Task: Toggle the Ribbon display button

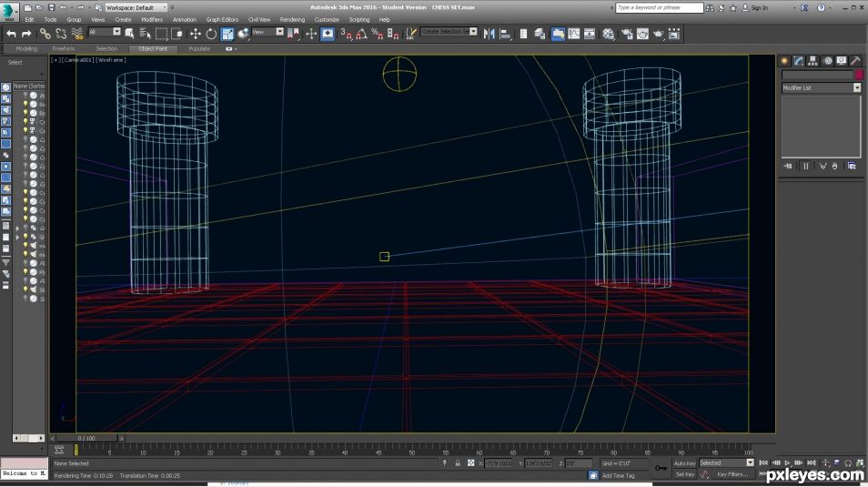Action: tap(558, 35)
